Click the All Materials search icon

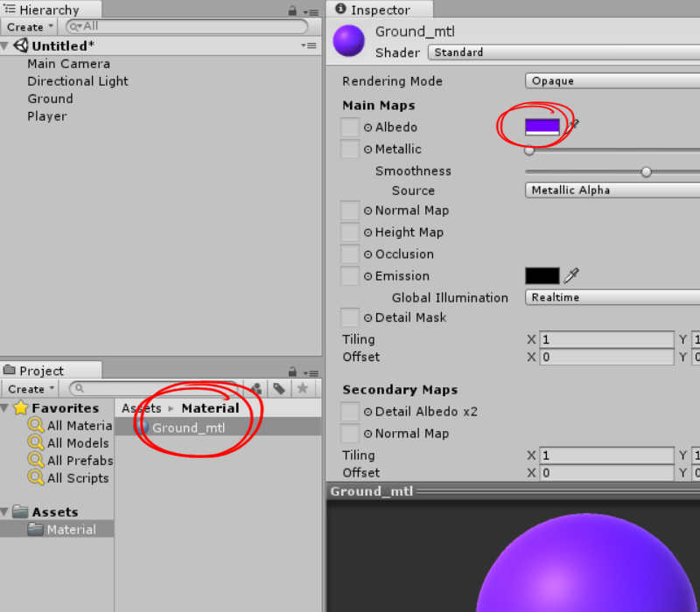pos(36,425)
